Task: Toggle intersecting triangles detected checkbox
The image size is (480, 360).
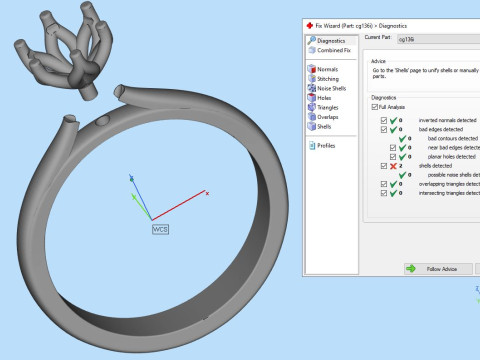Action: coord(384,193)
